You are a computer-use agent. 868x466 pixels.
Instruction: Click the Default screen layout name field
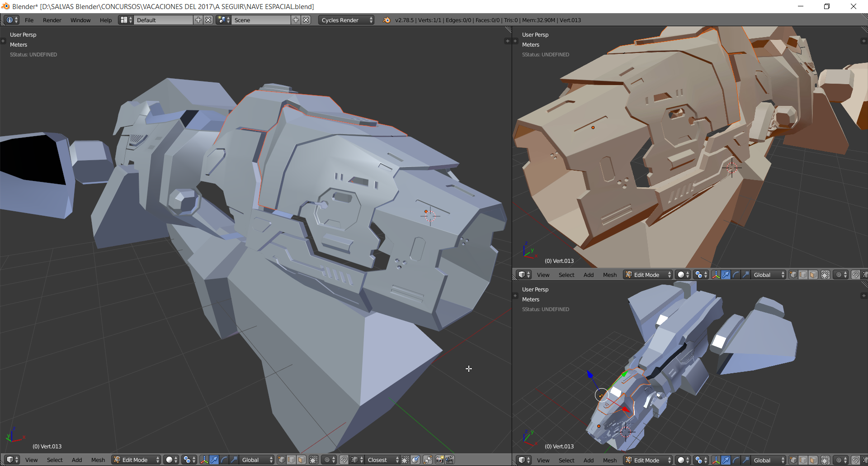point(164,20)
